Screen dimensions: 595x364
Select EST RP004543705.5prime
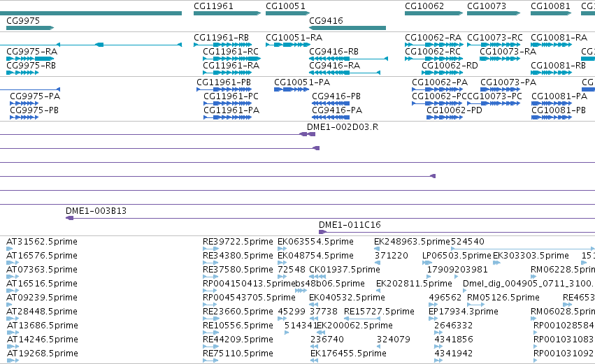(x=210, y=305)
